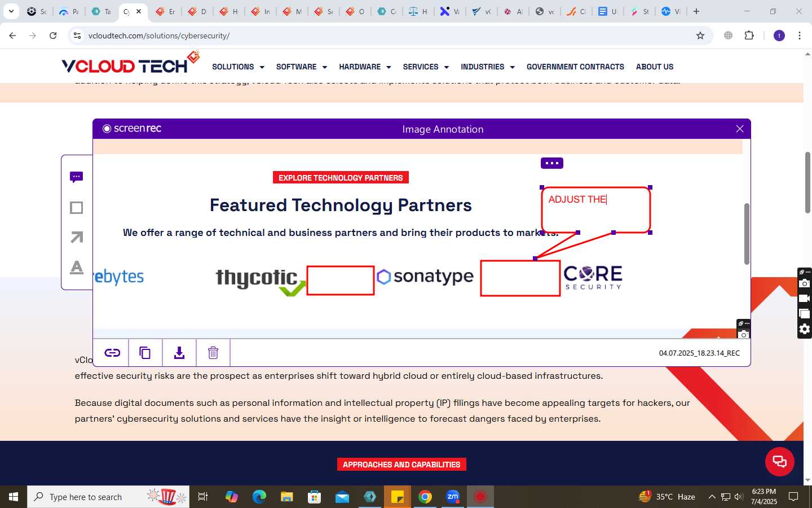Download the annotated image

[179, 353]
